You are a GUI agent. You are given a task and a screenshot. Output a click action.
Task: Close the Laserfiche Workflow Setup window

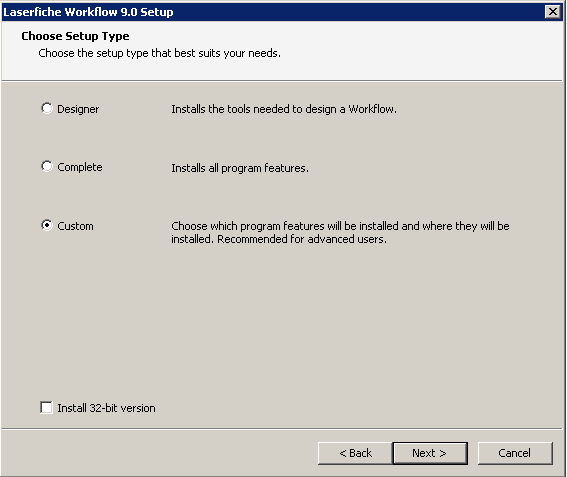[x=553, y=12]
